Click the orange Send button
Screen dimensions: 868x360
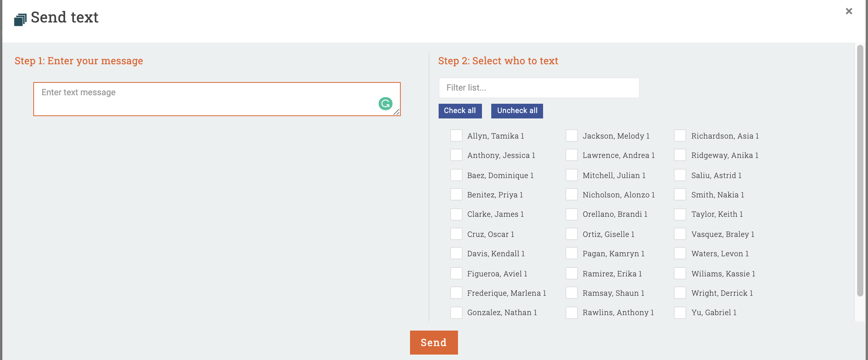coord(434,343)
